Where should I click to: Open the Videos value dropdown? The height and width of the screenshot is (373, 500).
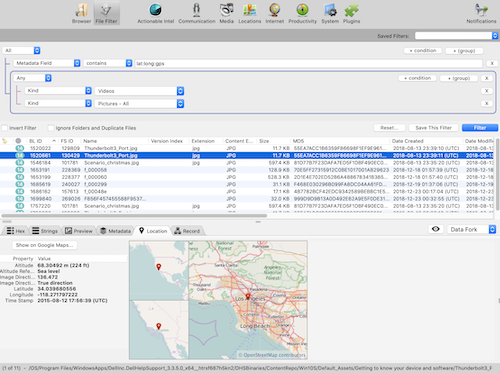[x=139, y=91]
